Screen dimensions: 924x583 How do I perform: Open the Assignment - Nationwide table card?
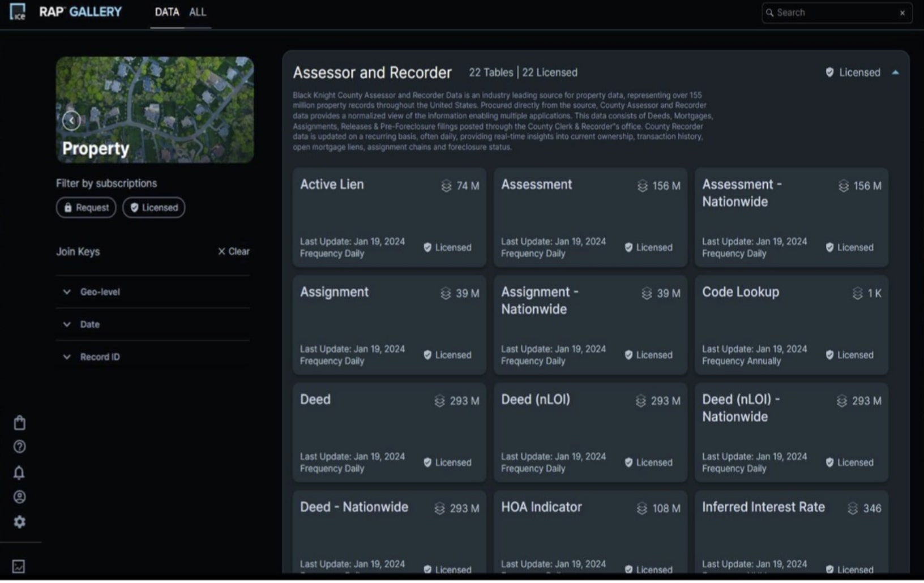coord(590,324)
